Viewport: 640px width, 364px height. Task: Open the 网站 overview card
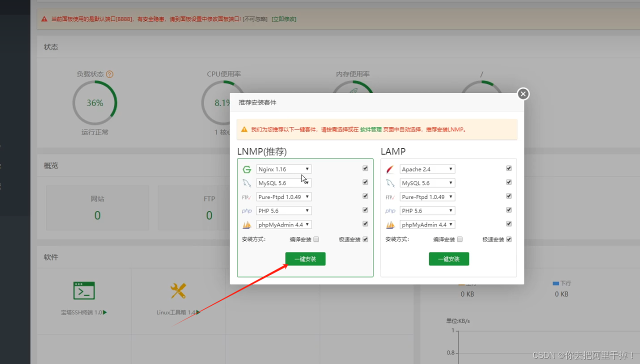[97, 208]
